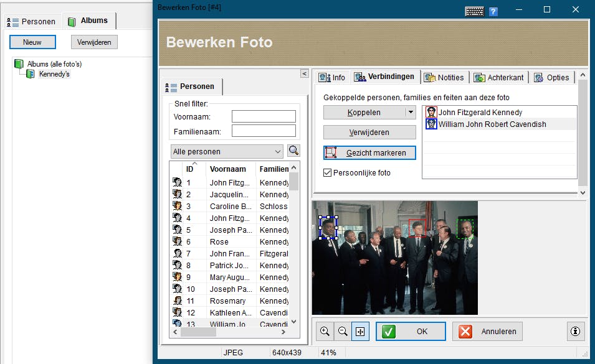Select William John Robert Cavendish in linked list
Viewport: 595px width, 364px height.
coord(500,124)
